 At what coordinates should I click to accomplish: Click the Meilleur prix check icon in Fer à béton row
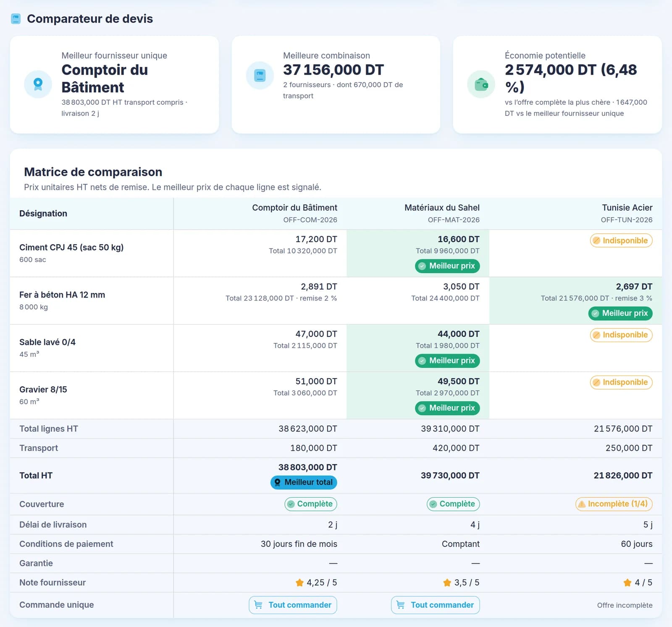595,313
